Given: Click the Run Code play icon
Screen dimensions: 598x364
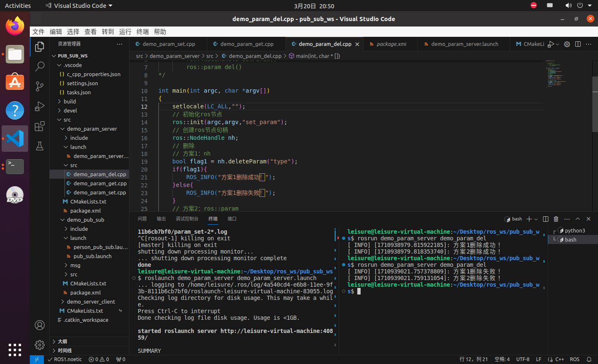Looking at the screenshot, I should [x=551, y=44].
